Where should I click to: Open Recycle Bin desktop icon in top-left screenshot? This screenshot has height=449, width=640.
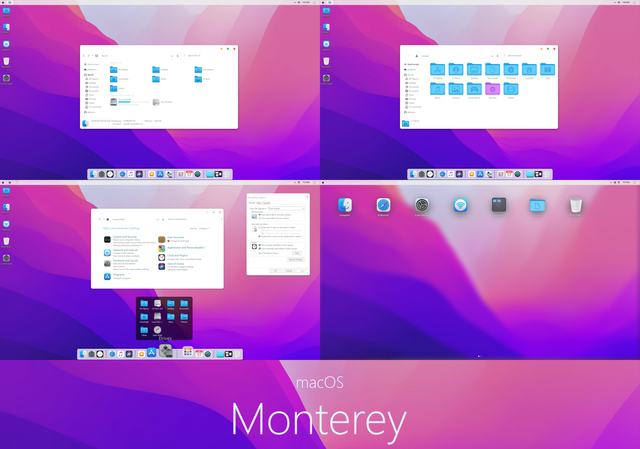pos(6,62)
